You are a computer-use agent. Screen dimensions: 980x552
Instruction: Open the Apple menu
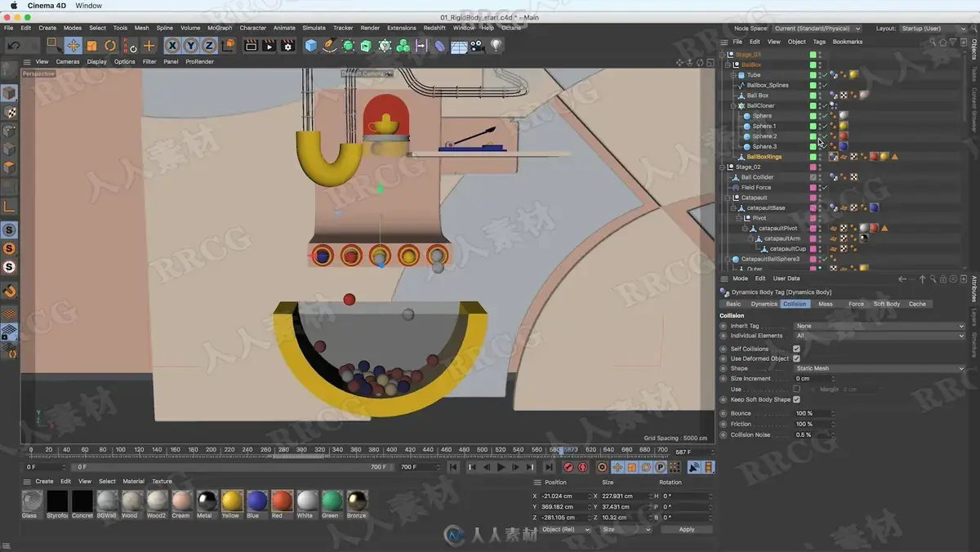pyautogui.click(x=14, y=6)
